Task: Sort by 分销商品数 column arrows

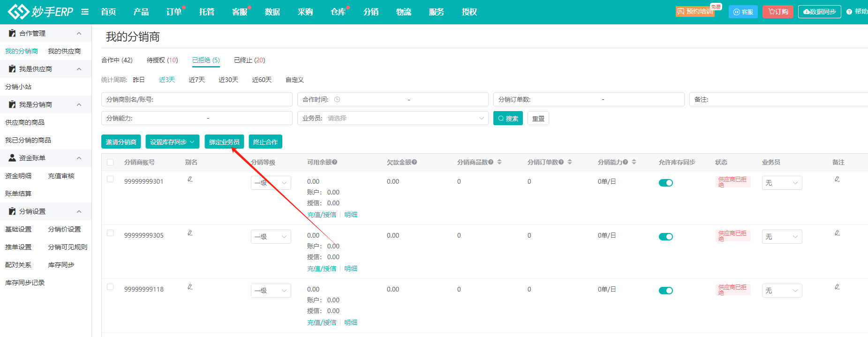Action: [499, 162]
